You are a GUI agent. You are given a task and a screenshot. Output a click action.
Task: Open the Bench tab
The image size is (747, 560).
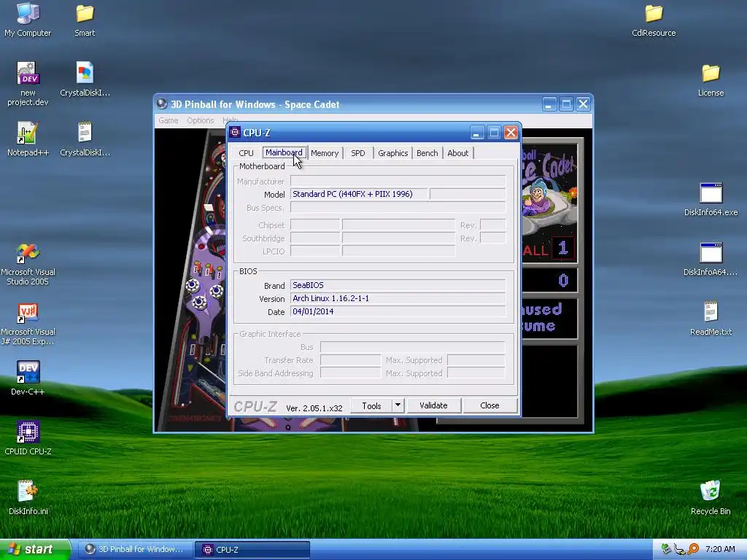pyautogui.click(x=427, y=153)
